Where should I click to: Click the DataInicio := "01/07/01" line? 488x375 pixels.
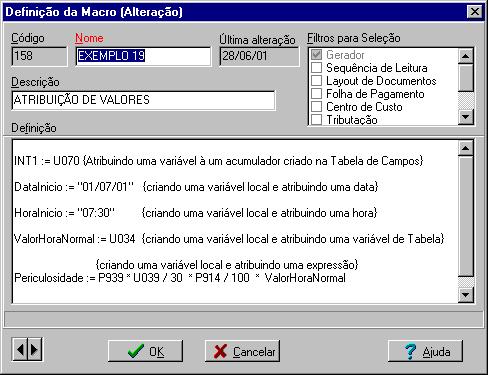click(x=196, y=187)
